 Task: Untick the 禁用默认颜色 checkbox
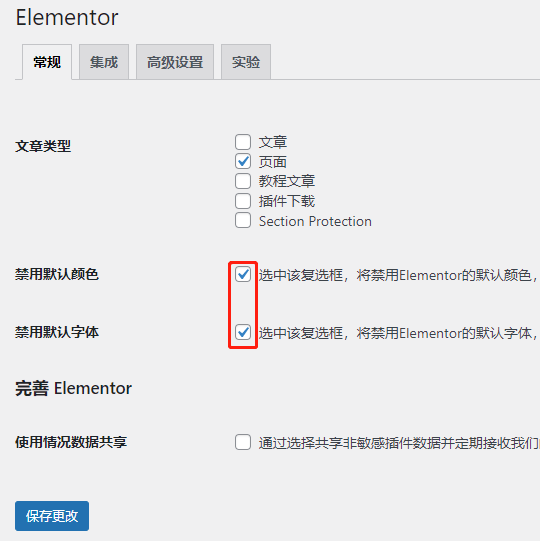coord(243,275)
